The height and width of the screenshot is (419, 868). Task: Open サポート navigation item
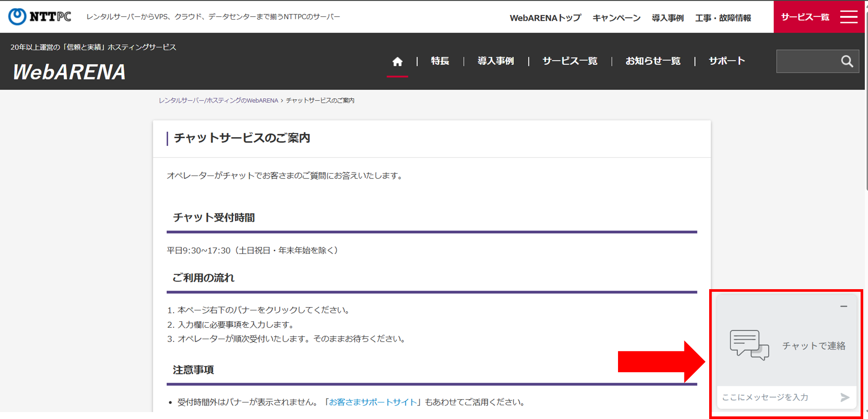point(727,61)
